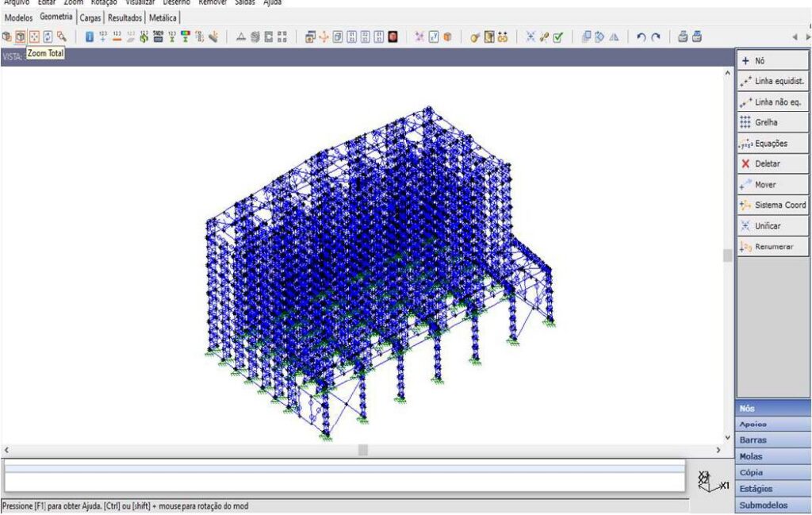Click the blue-topped printer icon
The image size is (812, 515).
pyautogui.click(x=697, y=37)
